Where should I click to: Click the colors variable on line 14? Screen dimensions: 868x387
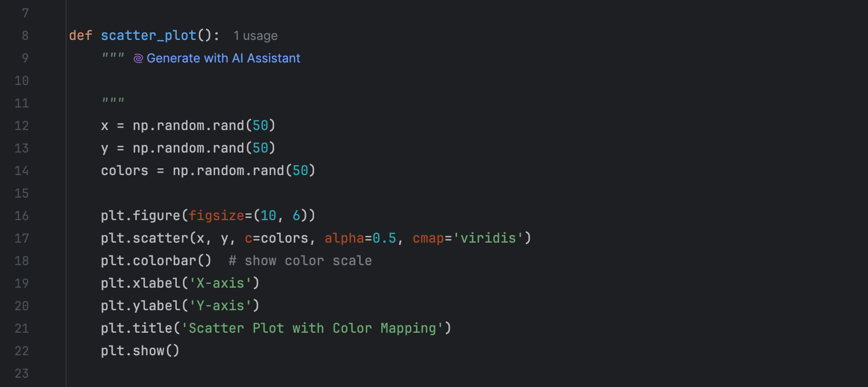125,171
